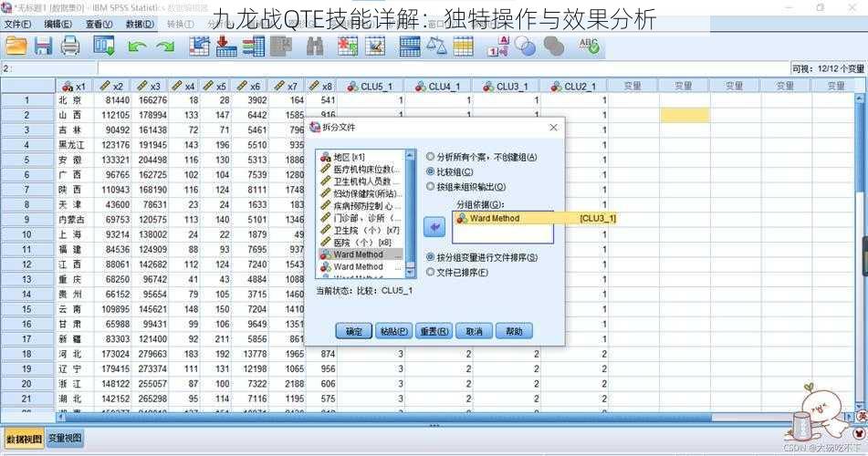Open the Recall recent dialogs icon
The width and height of the screenshot is (868, 456).
103,46
